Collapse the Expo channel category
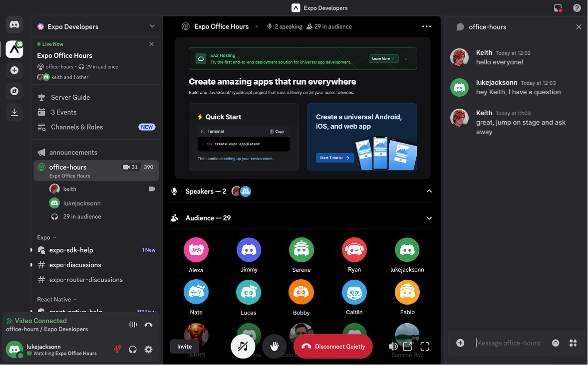The image size is (588, 365). tap(47, 237)
